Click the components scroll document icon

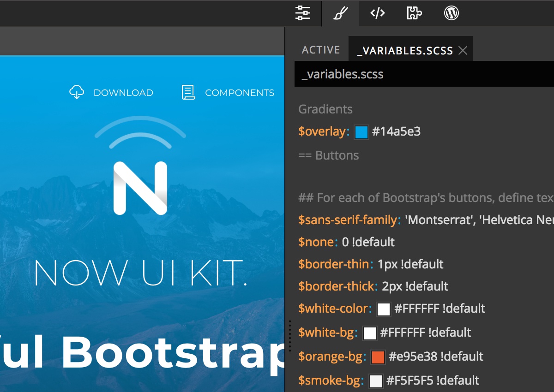tap(188, 92)
